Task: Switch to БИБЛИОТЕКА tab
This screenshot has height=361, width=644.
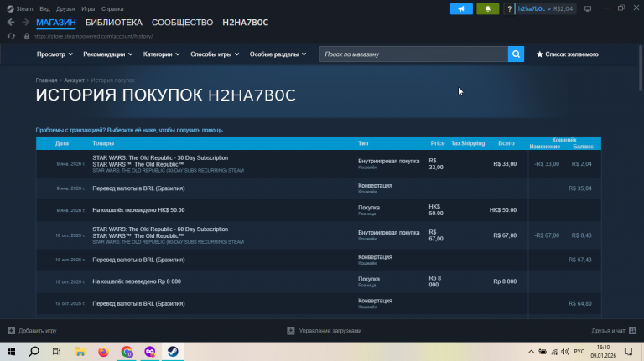Action: [114, 23]
